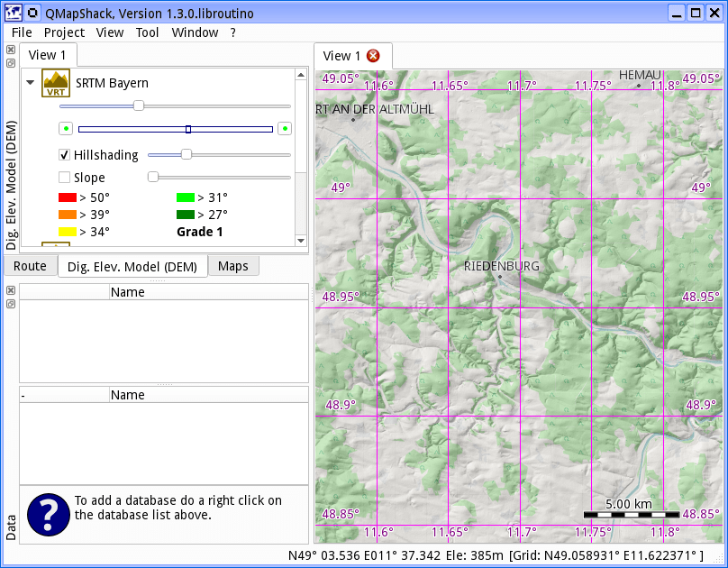Click the Grade 1 label
The width and height of the screenshot is (728, 568).
click(200, 232)
